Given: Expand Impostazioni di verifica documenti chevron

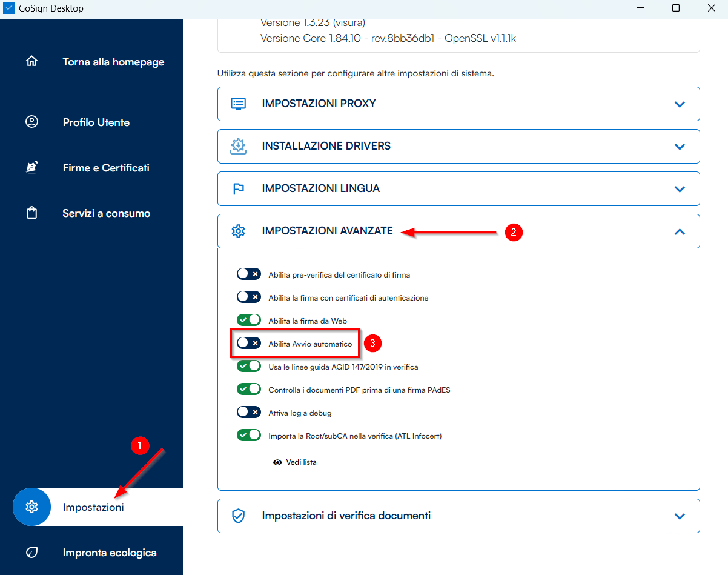Looking at the screenshot, I should pyautogui.click(x=680, y=516).
